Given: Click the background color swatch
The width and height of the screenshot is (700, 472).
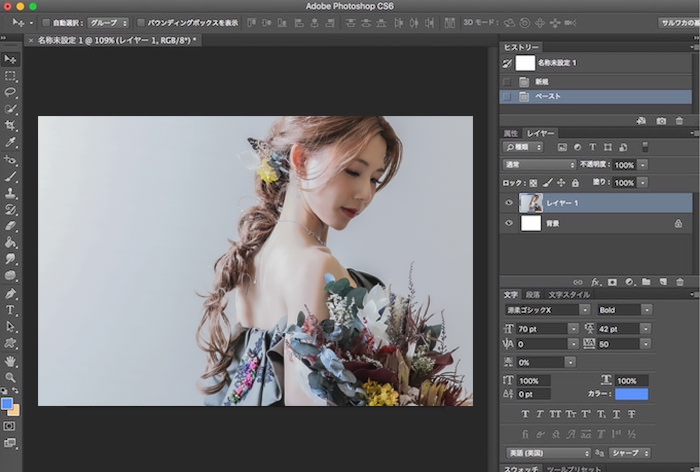Looking at the screenshot, I should (15, 410).
